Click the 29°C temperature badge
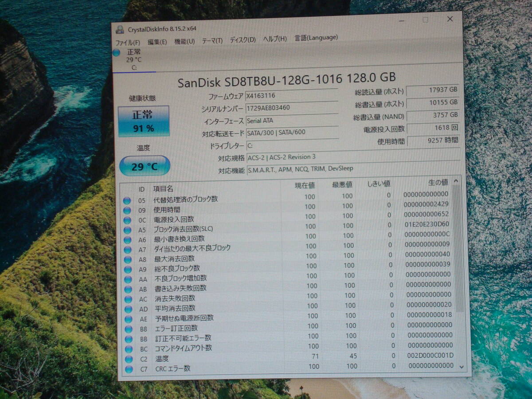The image size is (532, 399). 144,166
